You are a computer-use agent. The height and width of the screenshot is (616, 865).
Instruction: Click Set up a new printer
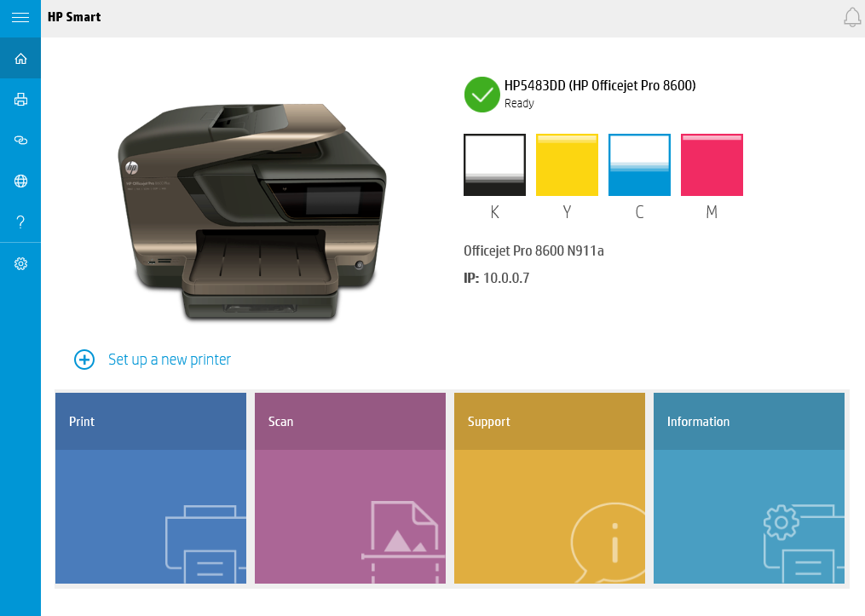click(170, 360)
